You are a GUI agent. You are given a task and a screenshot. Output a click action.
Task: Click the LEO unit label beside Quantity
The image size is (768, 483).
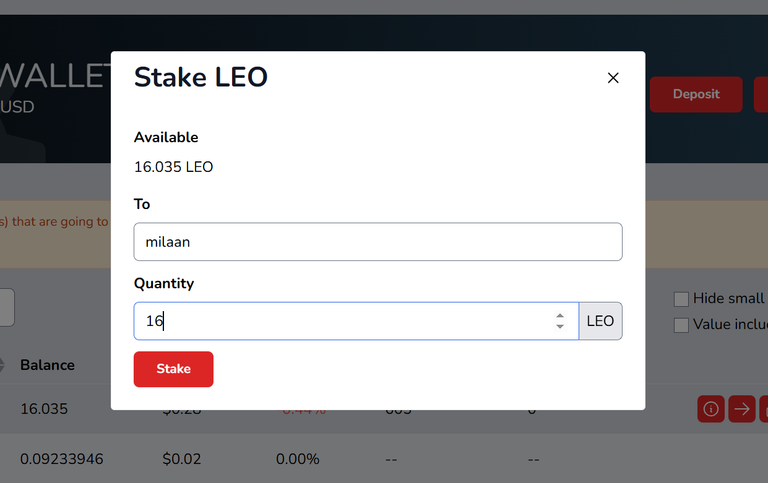tap(600, 321)
